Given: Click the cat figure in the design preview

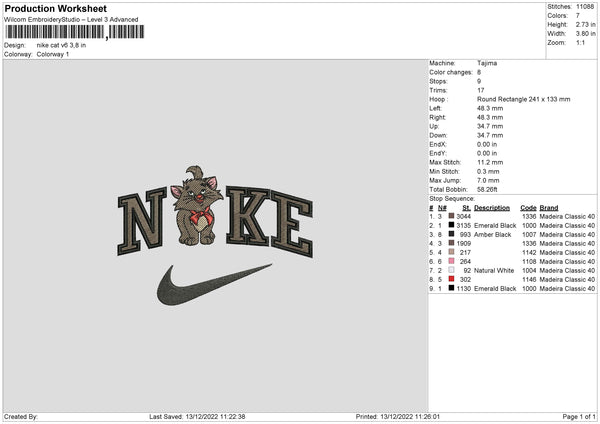Looking at the screenshot, I should (197, 206).
